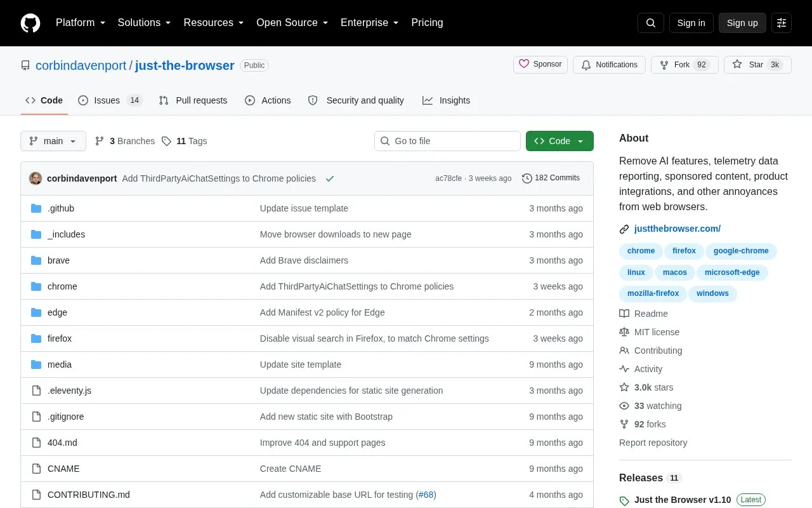Expand the Solutions menu
This screenshot has width=812, height=508.
pyautogui.click(x=145, y=23)
